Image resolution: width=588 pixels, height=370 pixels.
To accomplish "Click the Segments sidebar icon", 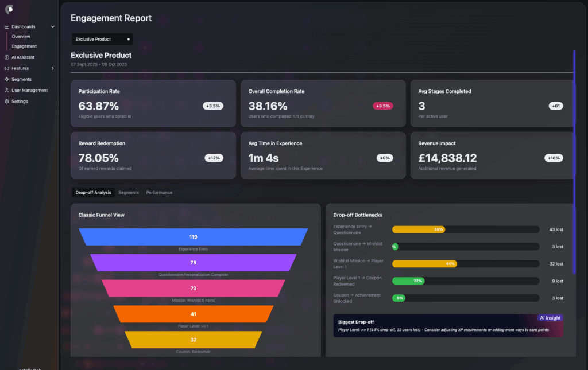I will (x=6, y=79).
